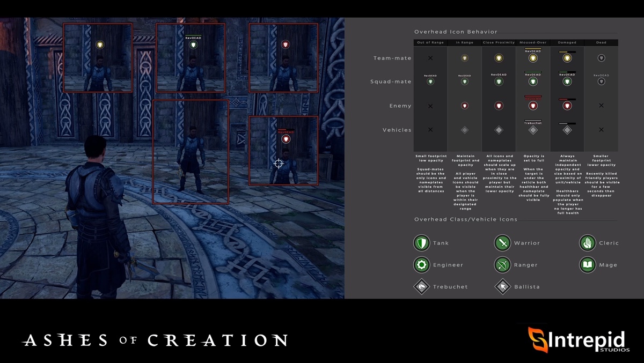Click the Enemy shield in Moused-Over column

pos(533,106)
